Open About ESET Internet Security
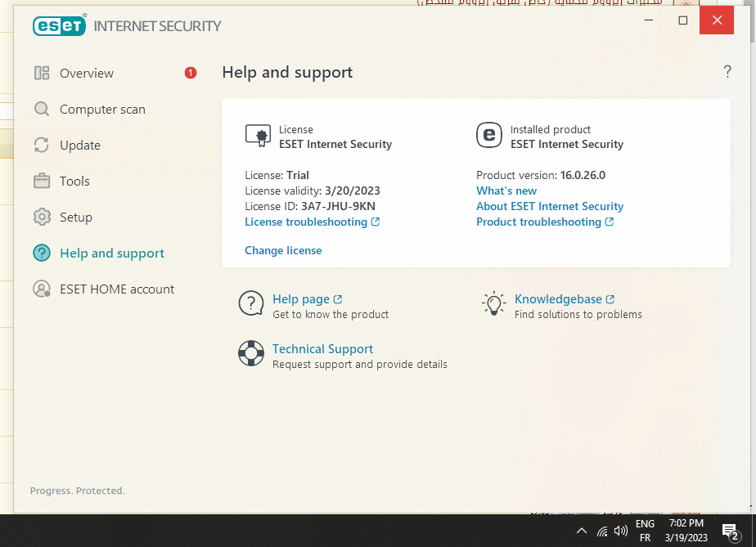Viewport: 756px width, 547px height. click(x=550, y=206)
